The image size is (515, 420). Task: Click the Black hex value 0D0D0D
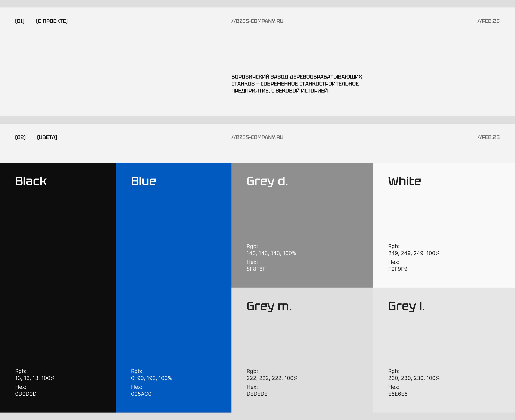(x=26, y=394)
